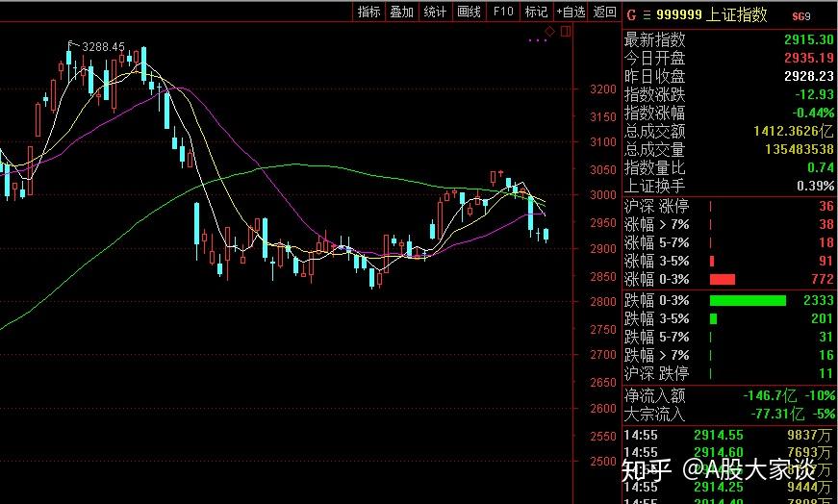Click the 净流入额 -146.7亿 row

[729, 395]
